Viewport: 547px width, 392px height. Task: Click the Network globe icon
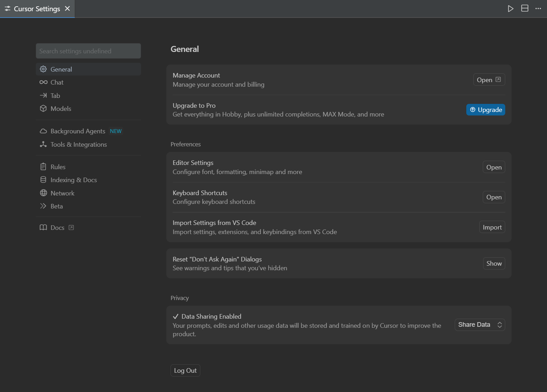43,193
